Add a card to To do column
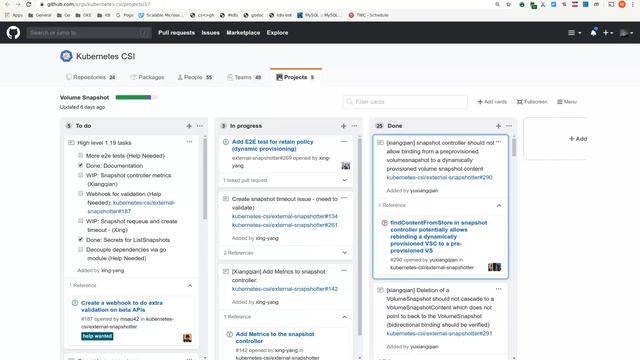The width and height of the screenshot is (640, 360). tap(189, 126)
